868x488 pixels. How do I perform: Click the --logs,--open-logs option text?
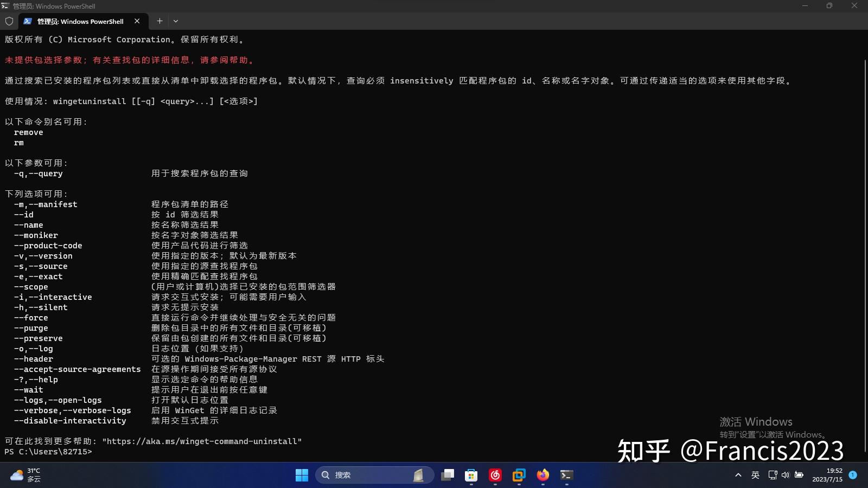(x=58, y=400)
